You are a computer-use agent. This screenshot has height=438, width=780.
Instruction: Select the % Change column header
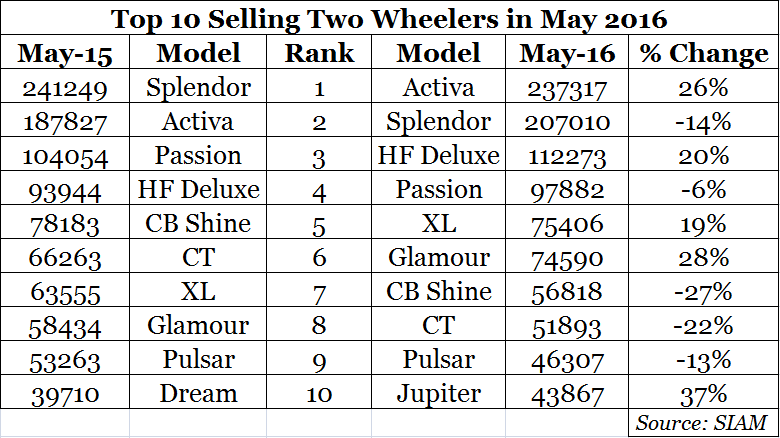704,53
